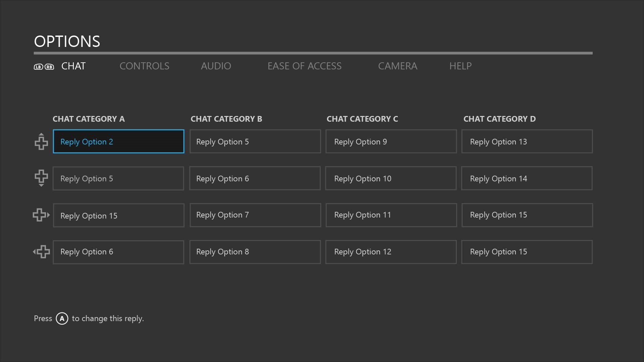Open the EASE OF ACCESS options

(x=304, y=65)
